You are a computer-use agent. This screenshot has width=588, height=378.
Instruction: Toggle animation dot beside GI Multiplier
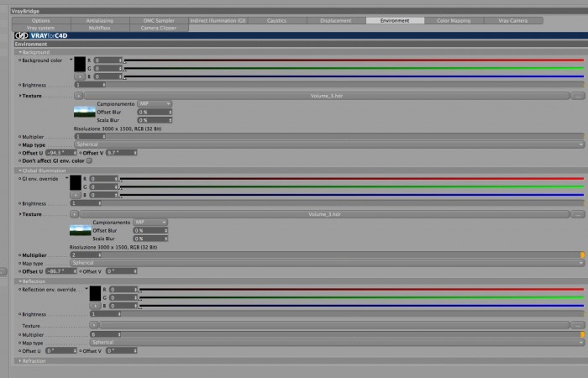coord(20,255)
